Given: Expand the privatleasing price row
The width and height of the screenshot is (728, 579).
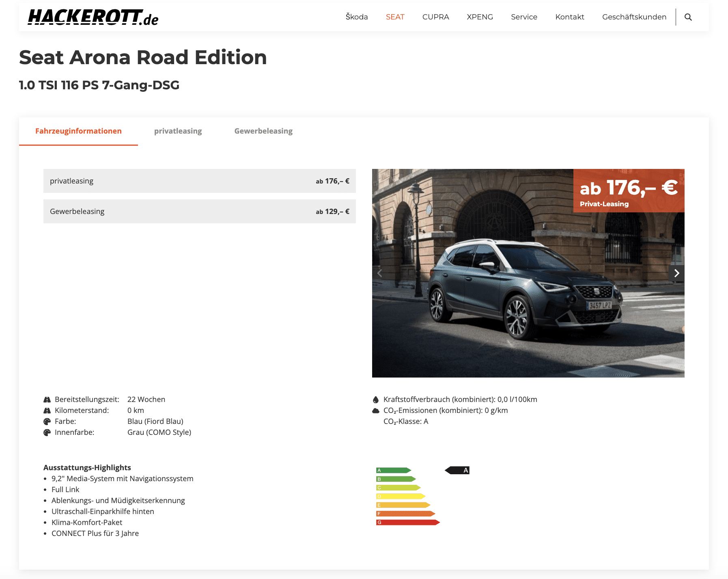Looking at the screenshot, I should tap(199, 181).
